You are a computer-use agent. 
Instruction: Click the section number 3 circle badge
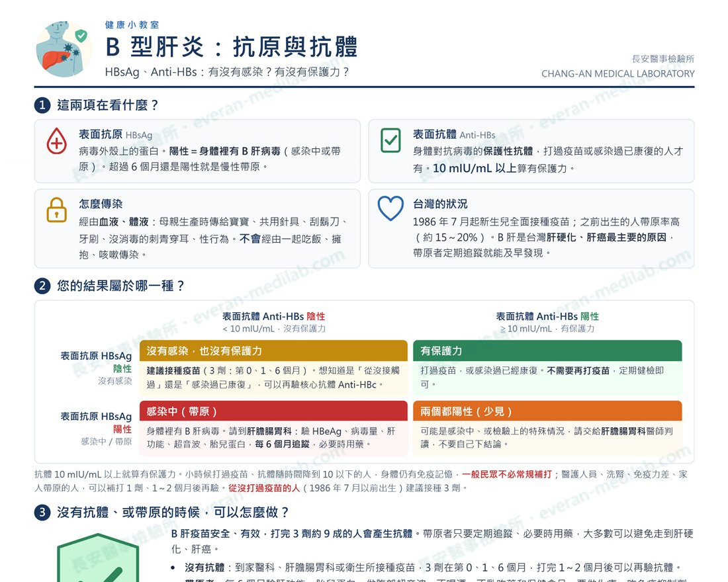[x=42, y=513]
